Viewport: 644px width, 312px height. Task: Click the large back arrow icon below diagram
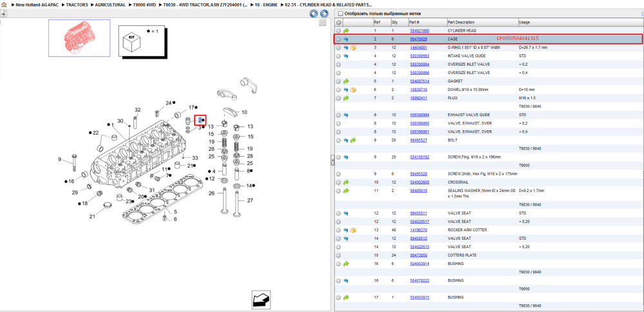click(260, 300)
